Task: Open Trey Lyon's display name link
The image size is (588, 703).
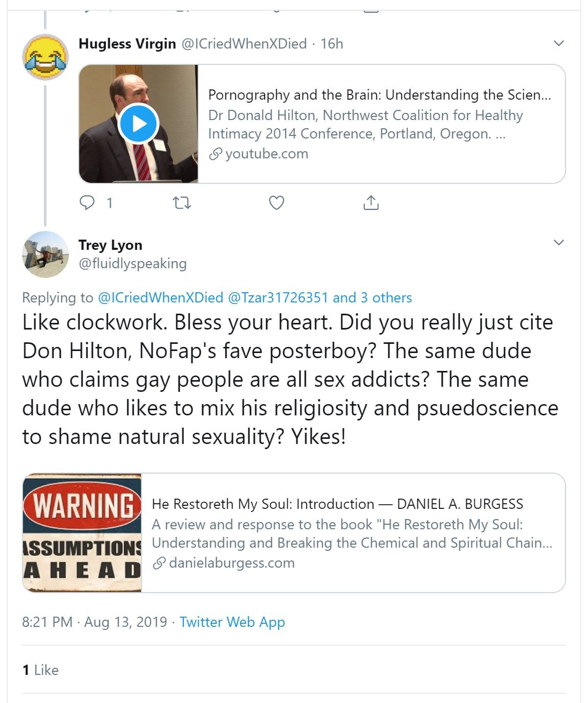Action: click(x=110, y=245)
